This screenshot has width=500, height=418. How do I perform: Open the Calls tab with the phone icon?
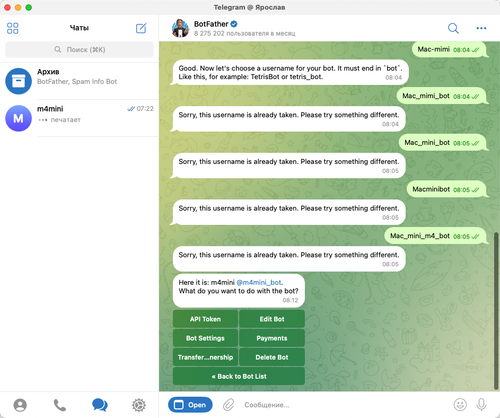pos(60,405)
